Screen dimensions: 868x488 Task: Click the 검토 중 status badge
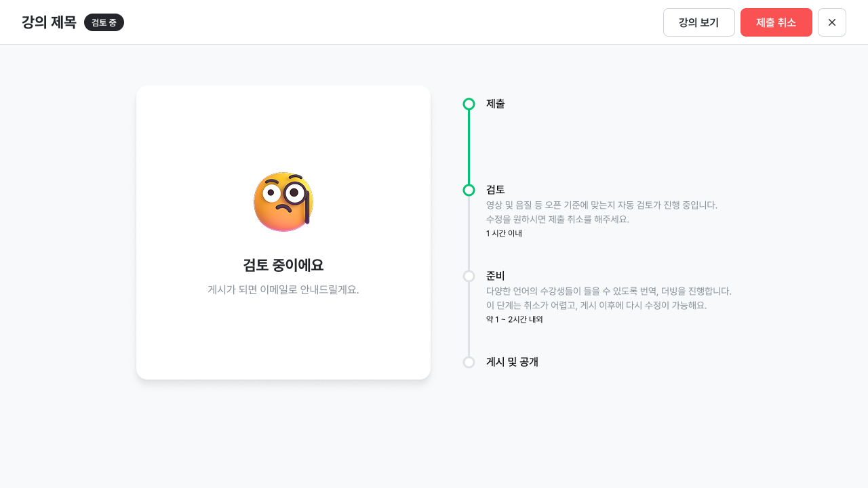click(x=104, y=22)
